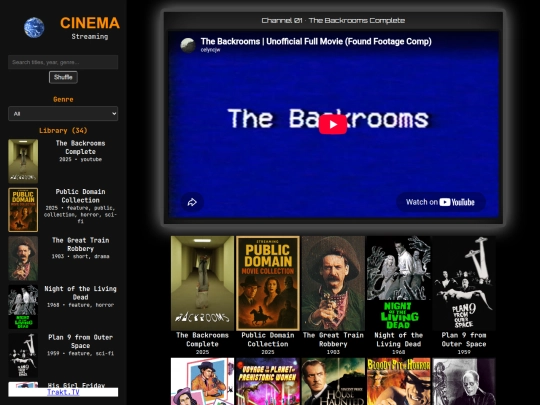
Task: Click Plan 9 from Outer Space title in library list
Action: coord(80,342)
